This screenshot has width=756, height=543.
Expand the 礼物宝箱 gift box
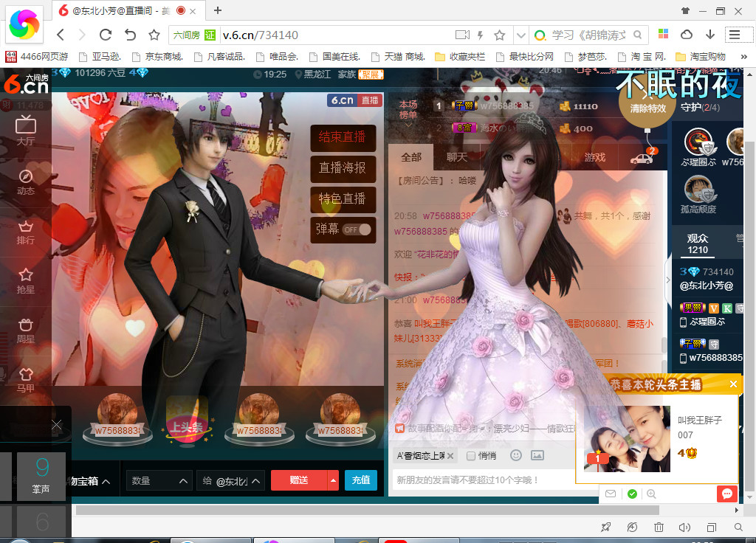(x=89, y=481)
